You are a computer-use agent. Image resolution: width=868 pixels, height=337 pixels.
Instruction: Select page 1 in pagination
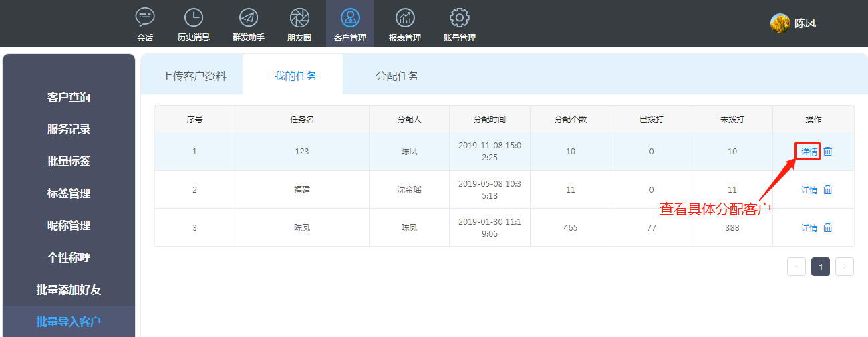pos(821,267)
